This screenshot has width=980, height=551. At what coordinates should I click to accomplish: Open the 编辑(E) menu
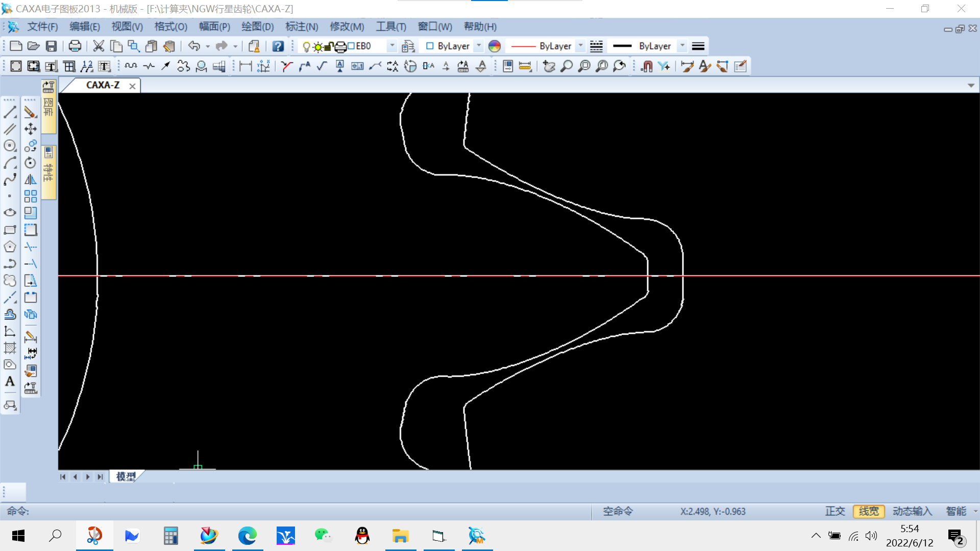[x=85, y=27]
